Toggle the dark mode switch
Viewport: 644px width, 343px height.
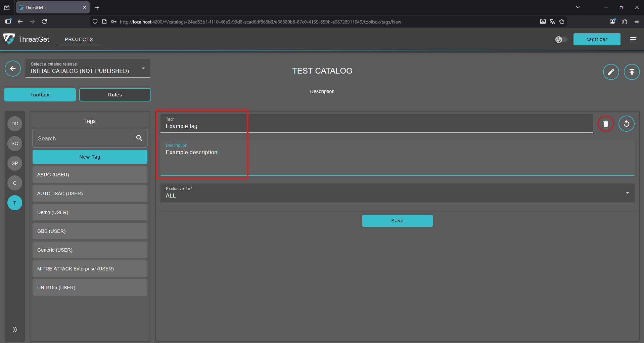coord(561,40)
